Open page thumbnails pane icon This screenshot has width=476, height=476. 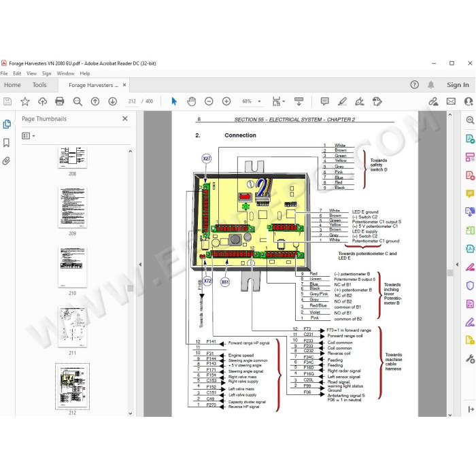[7, 124]
